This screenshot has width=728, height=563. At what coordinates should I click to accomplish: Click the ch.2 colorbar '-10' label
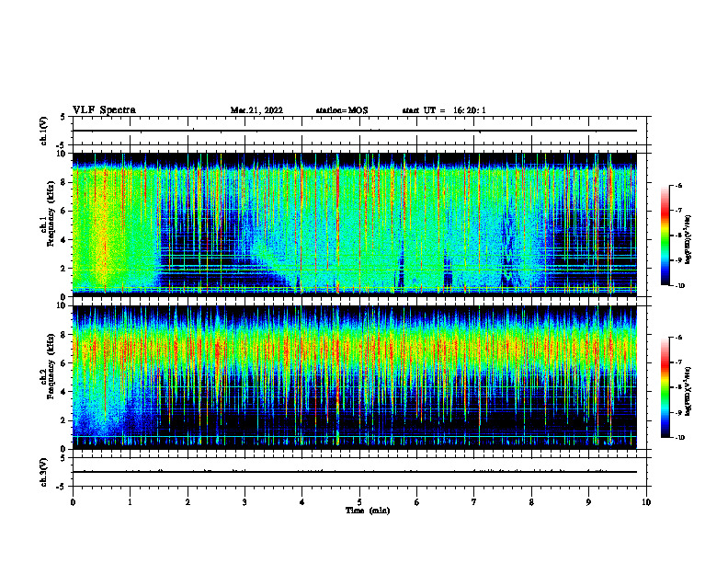pyautogui.click(x=679, y=438)
